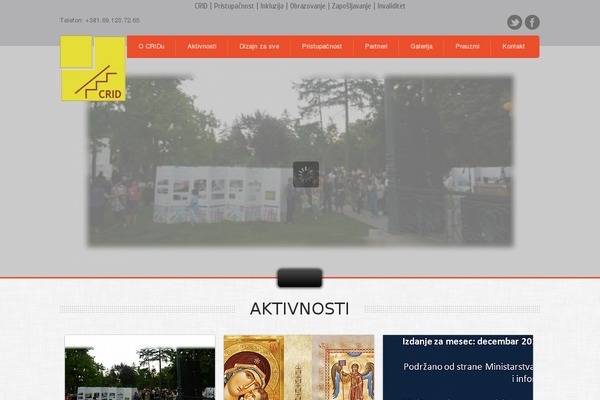Click the CRID tagline text at top
The height and width of the screenshot is (400, 600).
[x=300, y=6]
